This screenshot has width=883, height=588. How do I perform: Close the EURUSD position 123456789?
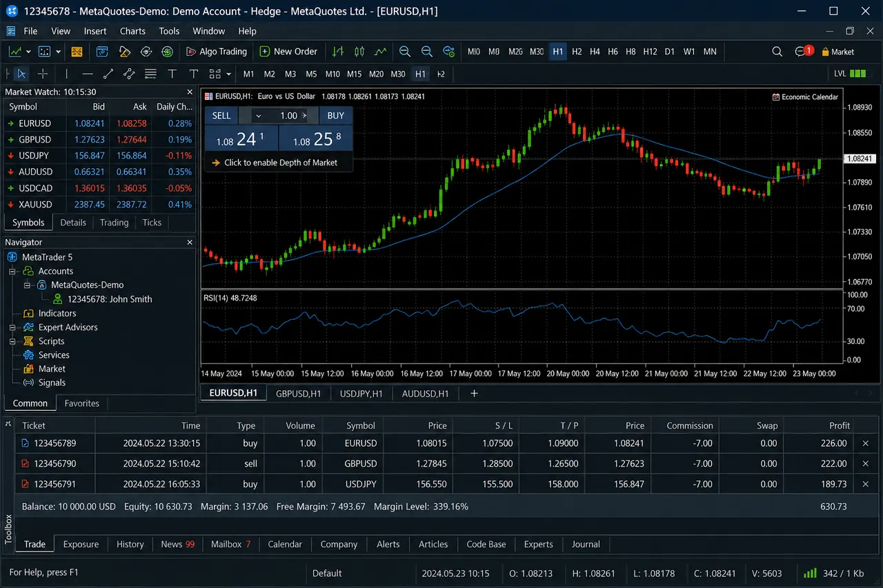[866, 443]
